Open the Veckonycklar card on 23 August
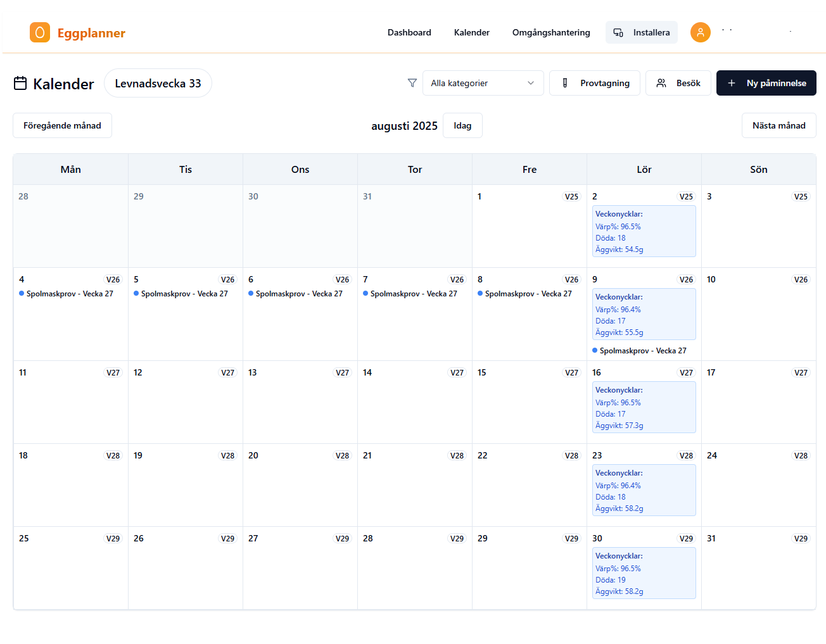The width and height of the screenshot is (826, 644). (644, 490)
